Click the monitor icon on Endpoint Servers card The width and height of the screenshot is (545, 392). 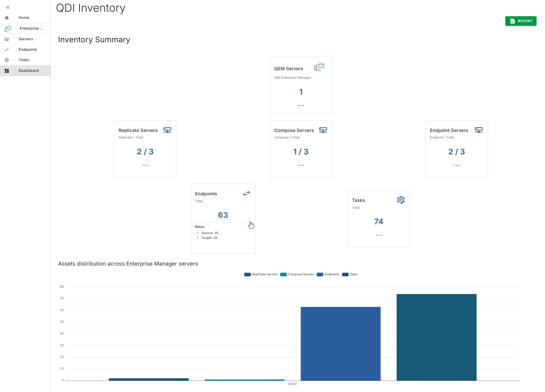tap(479, 130)
